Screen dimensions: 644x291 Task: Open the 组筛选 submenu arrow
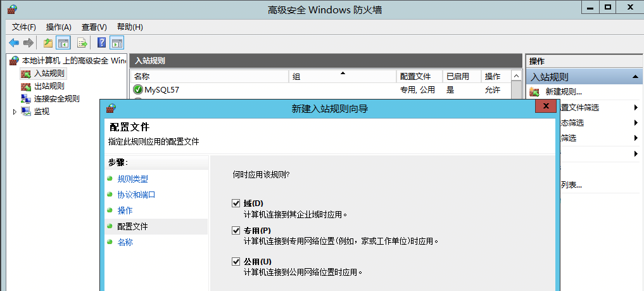pos(636,138)
